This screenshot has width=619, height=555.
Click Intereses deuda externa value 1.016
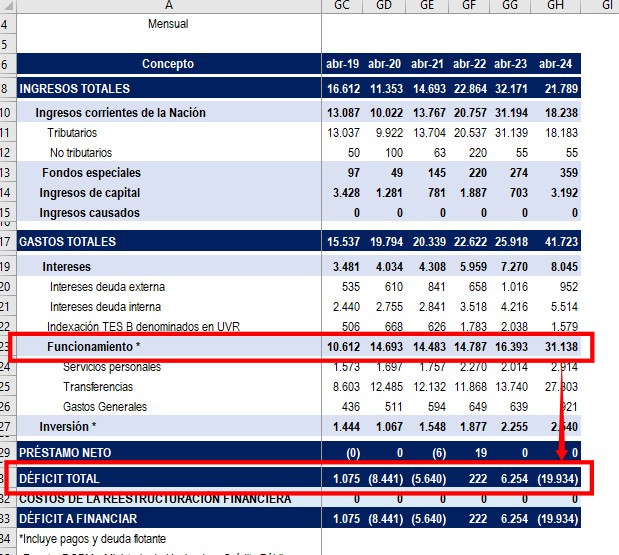514,287
